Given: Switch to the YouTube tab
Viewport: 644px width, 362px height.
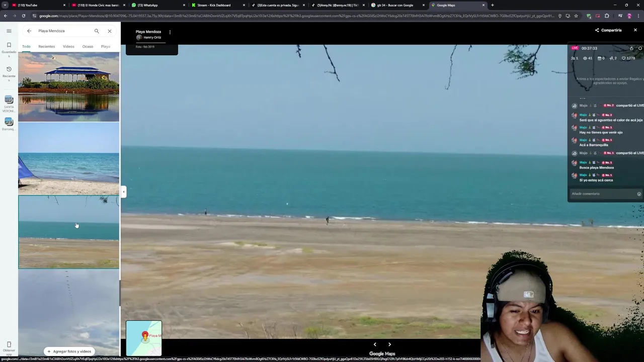Looking at the screenshot, I should [x=38, y=5].
